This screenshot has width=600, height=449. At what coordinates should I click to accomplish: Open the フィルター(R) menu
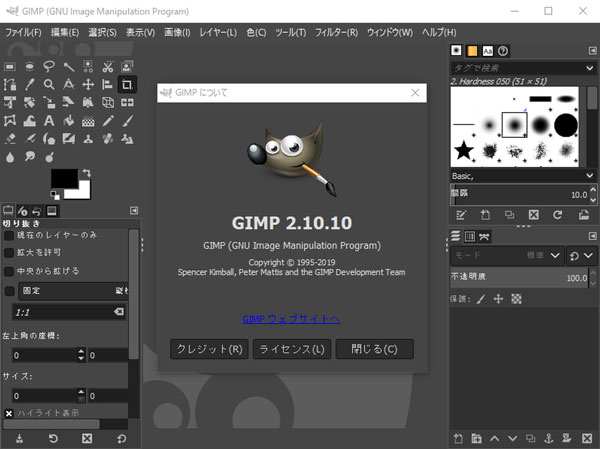[337, 33]
